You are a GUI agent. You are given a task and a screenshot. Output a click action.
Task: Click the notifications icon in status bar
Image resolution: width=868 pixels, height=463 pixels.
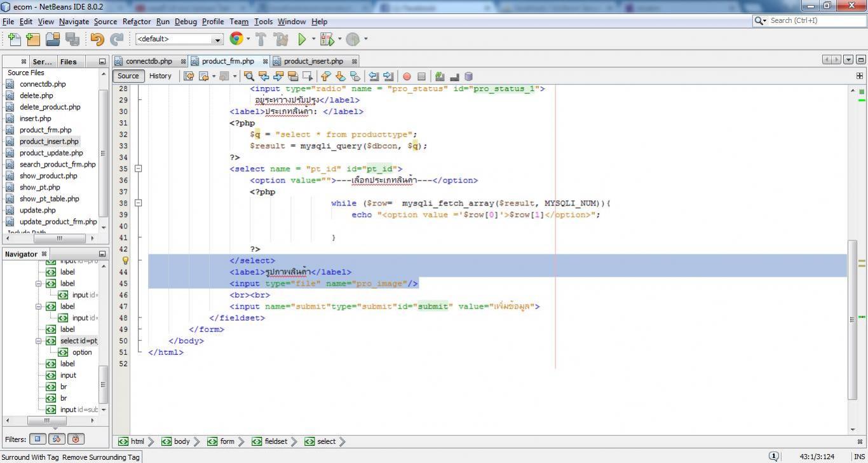point(774,456)
